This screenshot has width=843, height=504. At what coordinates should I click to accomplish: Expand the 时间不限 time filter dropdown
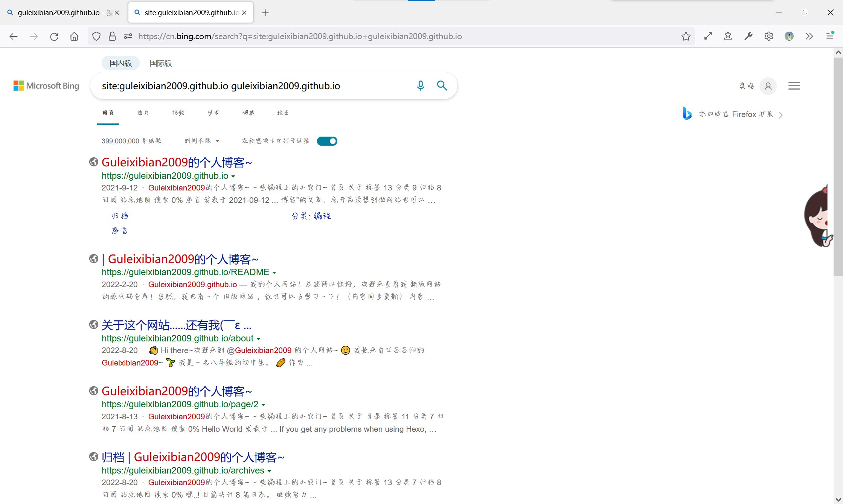201,141
